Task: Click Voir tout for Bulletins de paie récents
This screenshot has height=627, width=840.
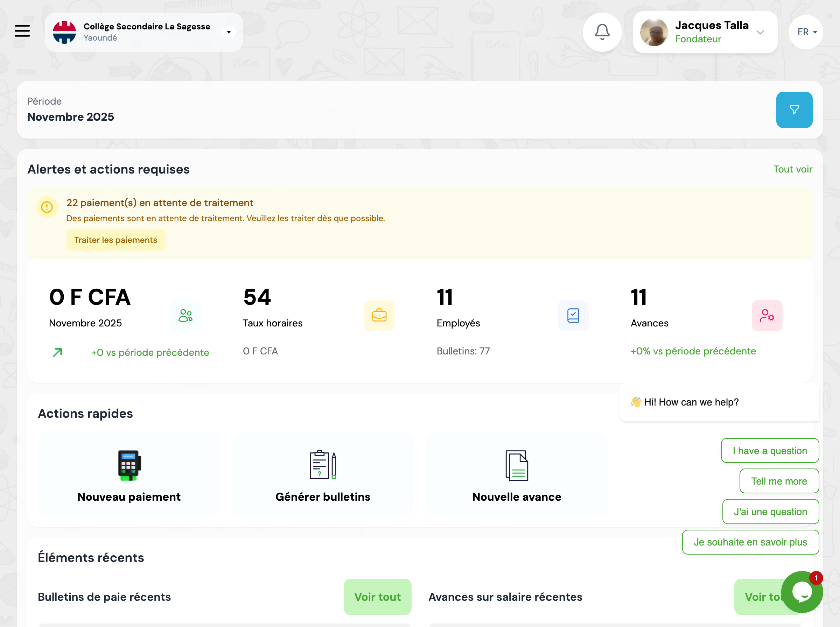Action: [377, 597]
